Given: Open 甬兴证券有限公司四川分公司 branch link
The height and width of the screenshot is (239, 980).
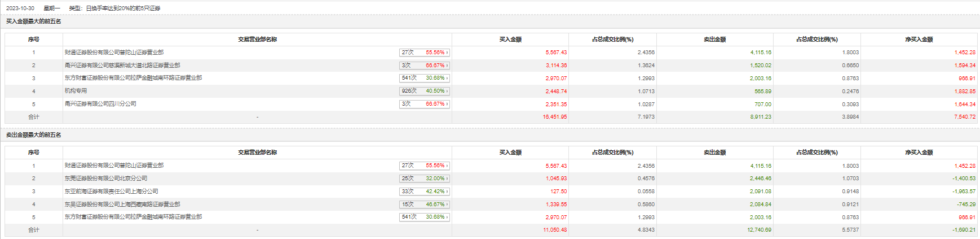Looking at the screenshot, I should point(100,104).
